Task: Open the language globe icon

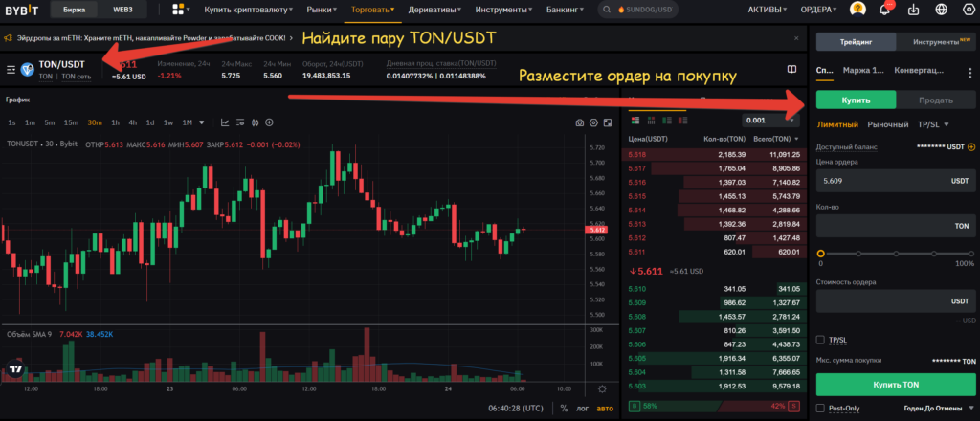Action: coord(942,10)
